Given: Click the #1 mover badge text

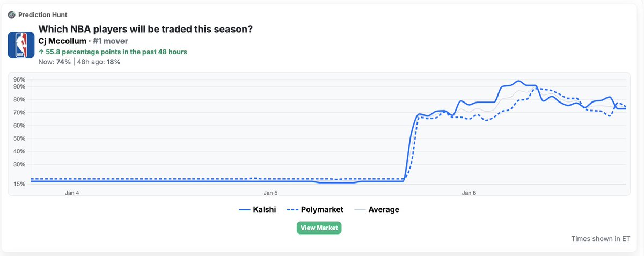Looking at the screenshot, I should coord(111,41).
